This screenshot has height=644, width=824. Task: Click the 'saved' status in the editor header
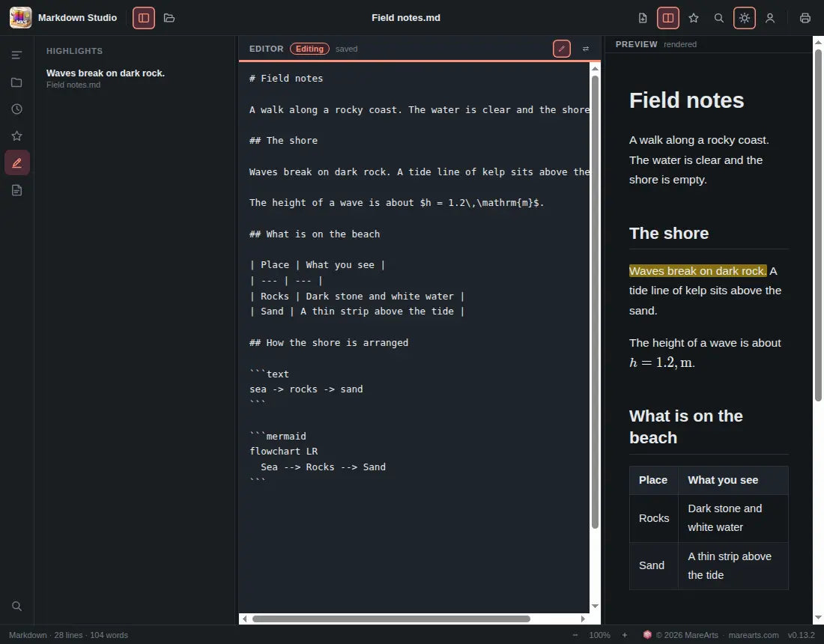pos(346,49)
